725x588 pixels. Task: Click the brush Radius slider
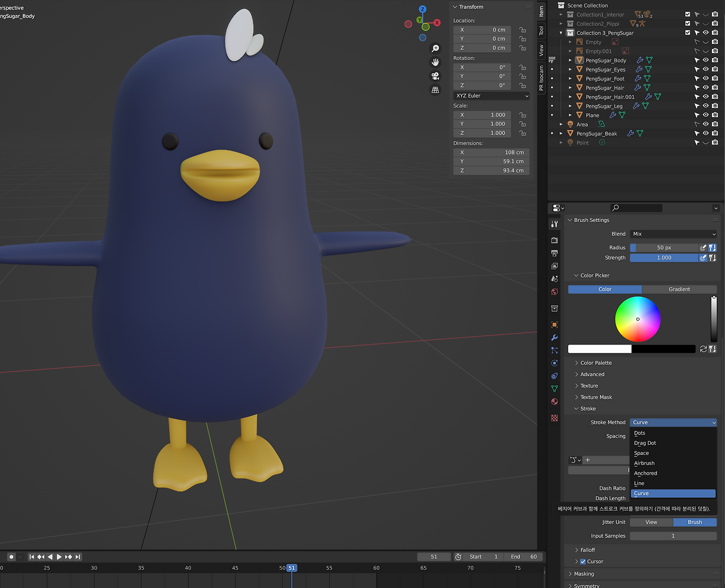(x=664, y=248)
